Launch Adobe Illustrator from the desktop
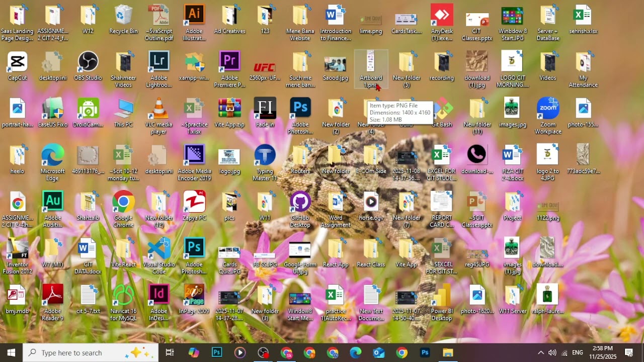Image resolution: width=644 pixels, height=362 pixels. tap(194, 23)
